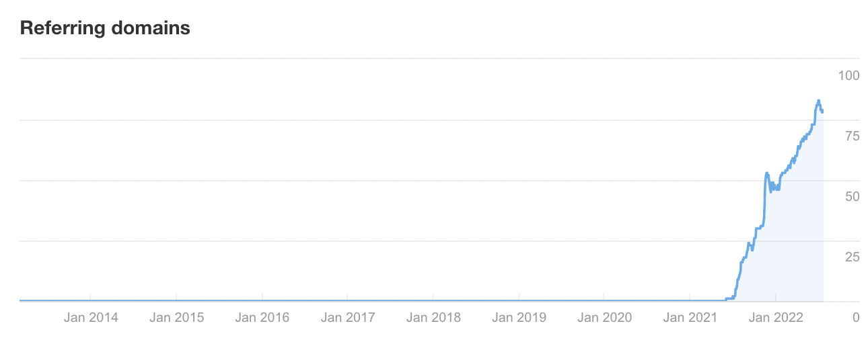868x340 pixels.
Task: Select the Jan 2017 axis label
Action: 348,318
